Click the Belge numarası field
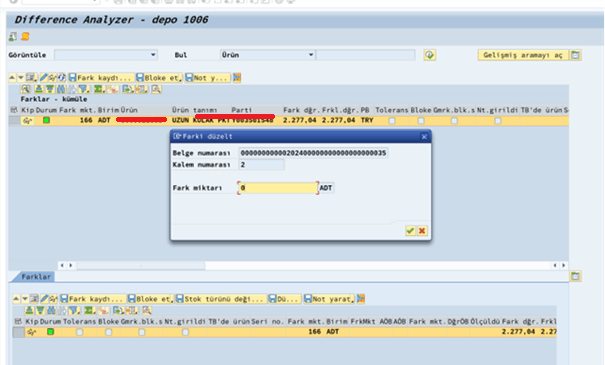The width and height of the screenshot is (605, 365). pyautogui.click(x=313, y=153)
